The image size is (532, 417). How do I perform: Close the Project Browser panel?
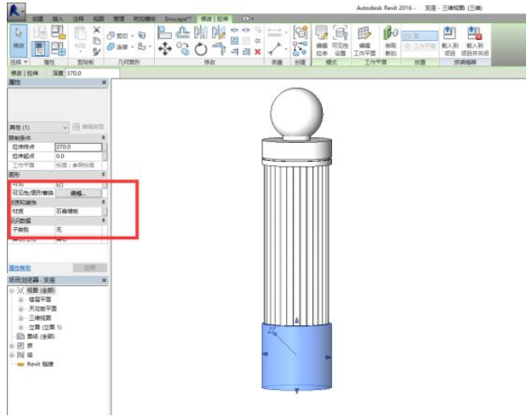pos(104,280)
